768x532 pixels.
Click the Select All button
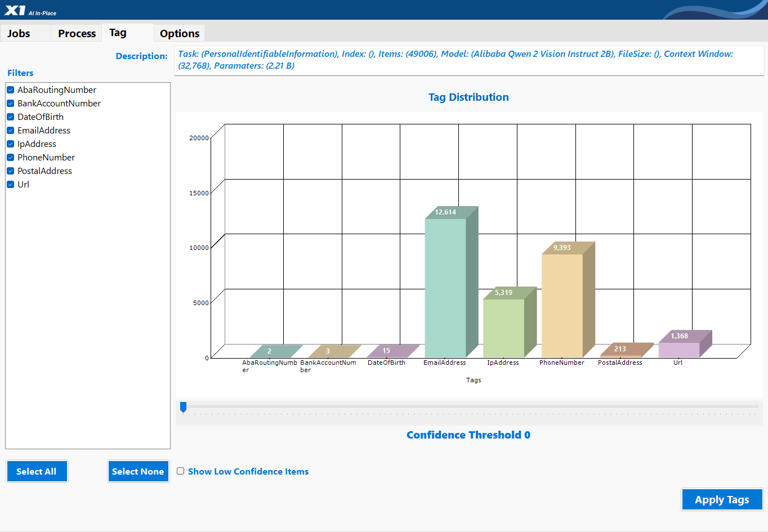pyautogui.click(x=37, y=471)
